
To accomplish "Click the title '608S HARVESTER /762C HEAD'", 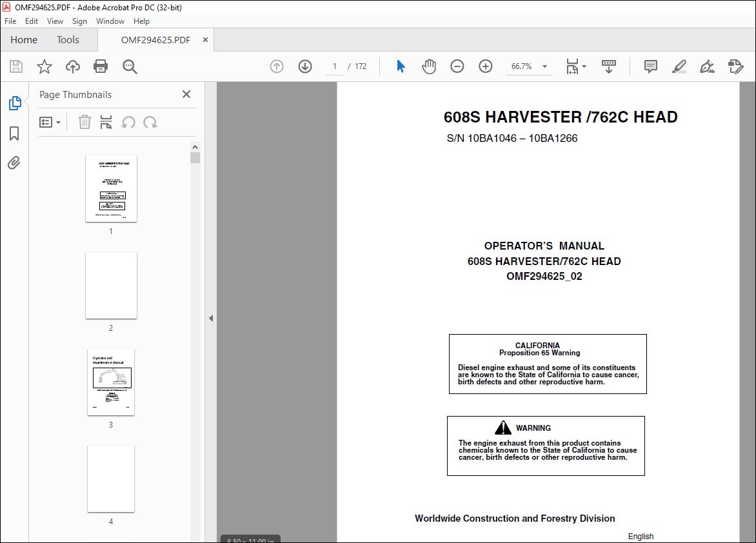I will (x=561, y=117).
